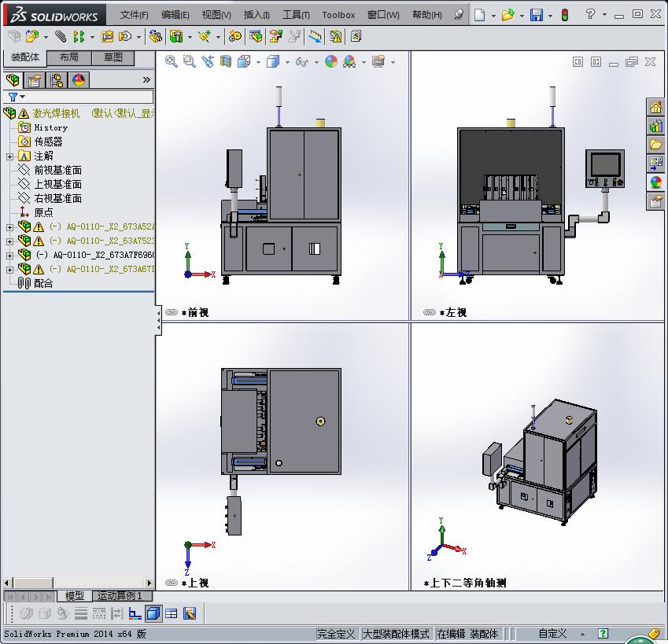Viewport: 668px width, 644px height.
Task: Select the 原点 origin item
Action: point(37,212)
